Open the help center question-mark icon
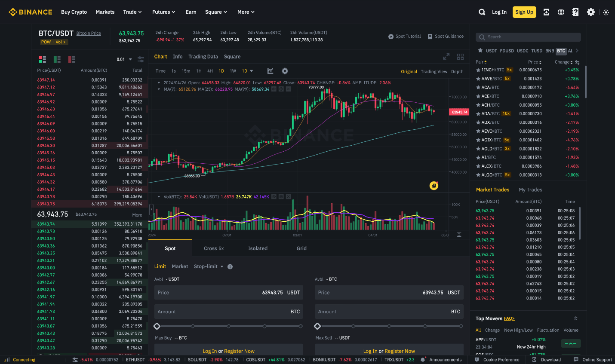 575,12
